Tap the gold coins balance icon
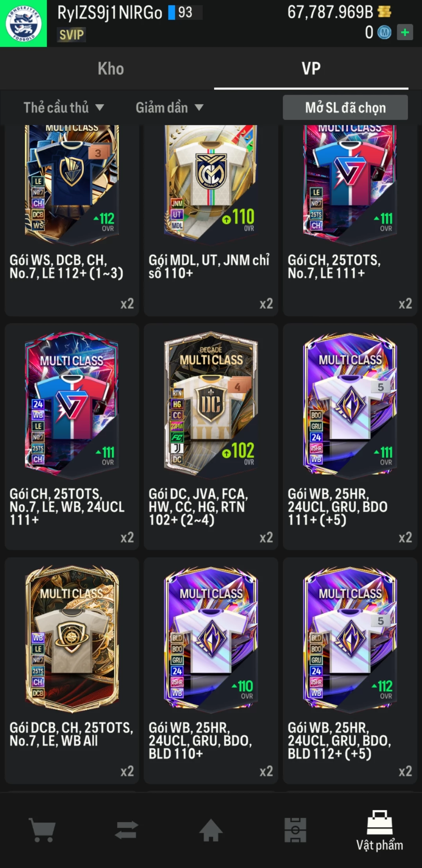The width and height of the screenshot is (422, 868). coord(384,12)
